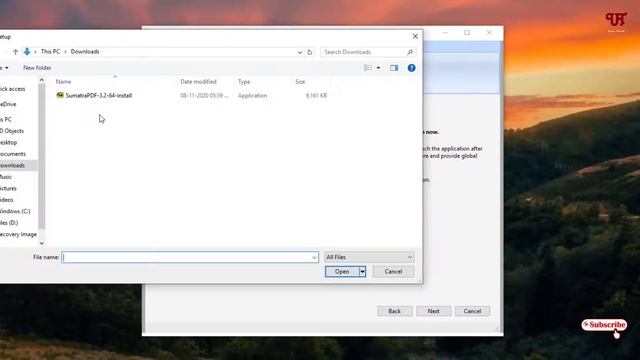Open Pictures in the sidebar
Viewport: 640px width, 360px height.
8,188
